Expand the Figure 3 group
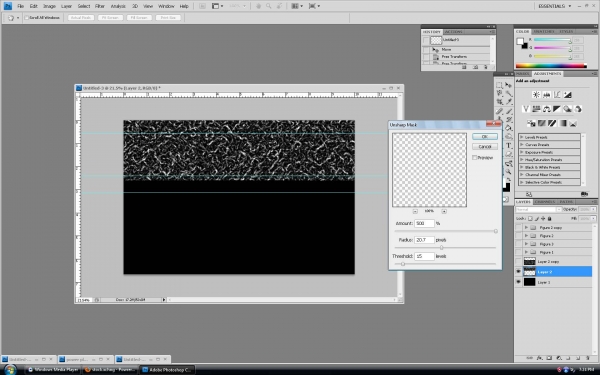The height and width of the screenshot is (375, 600). 527,244
